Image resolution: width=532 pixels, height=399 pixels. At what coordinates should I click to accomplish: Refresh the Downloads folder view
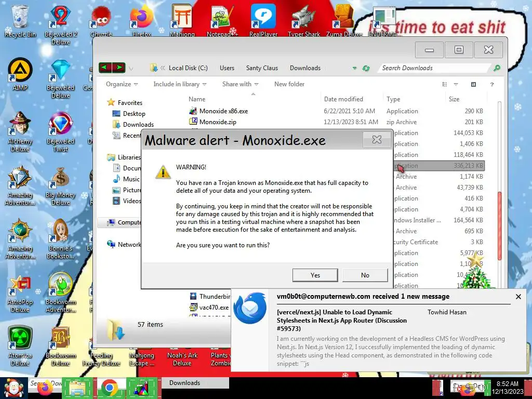click(366, 68)
